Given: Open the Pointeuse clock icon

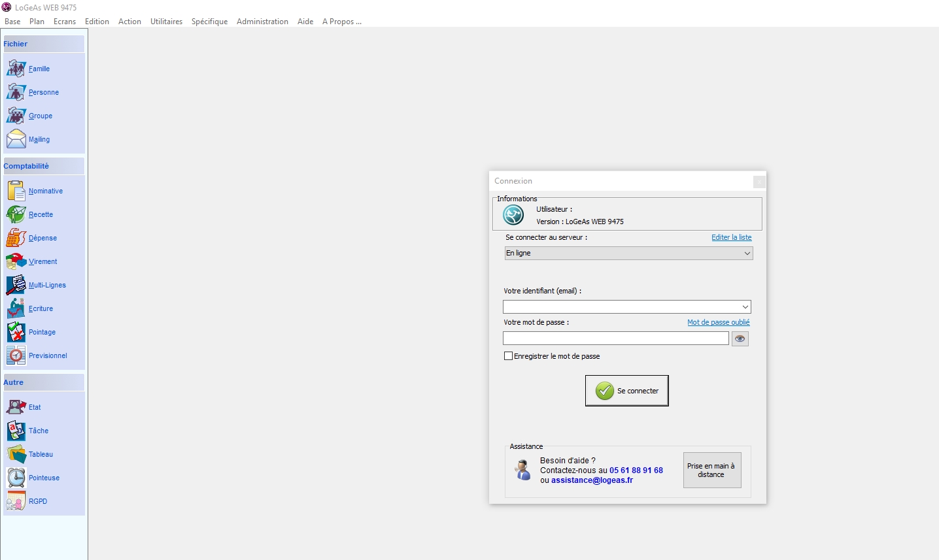Looking at the screenshot, I should 16,478.
